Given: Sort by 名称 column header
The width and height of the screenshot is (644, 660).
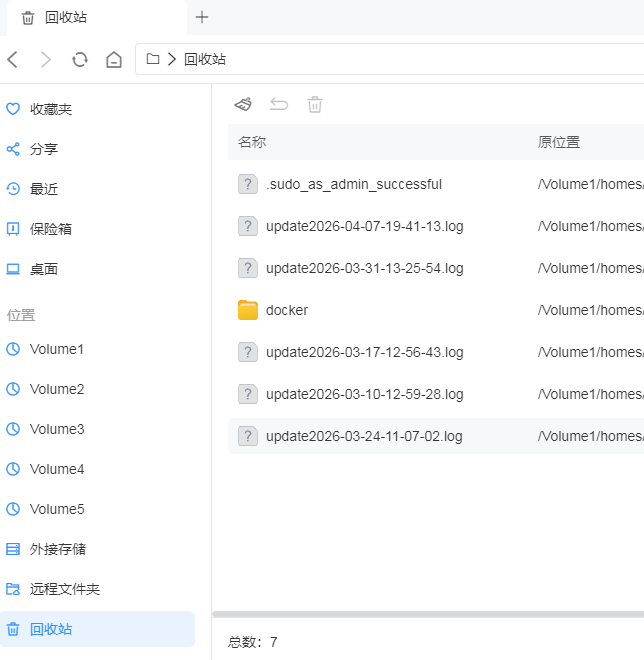Looking at the screenshot, I should [x=252, y=142].
